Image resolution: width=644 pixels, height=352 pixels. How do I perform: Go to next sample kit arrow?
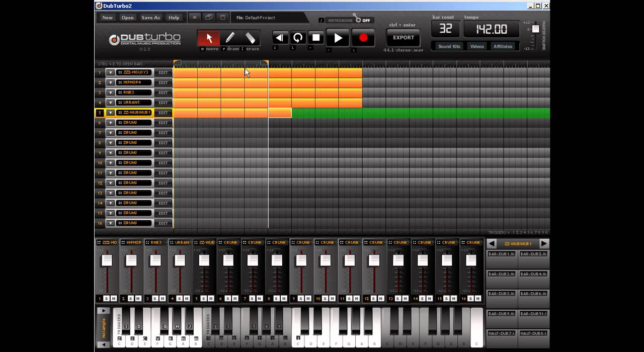544,243
